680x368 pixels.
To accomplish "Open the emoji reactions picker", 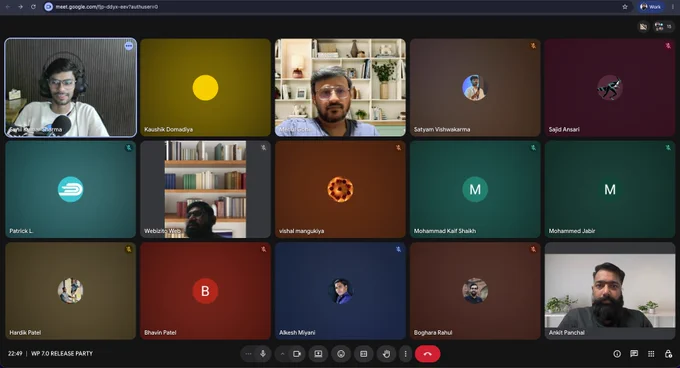I will 341,354.
